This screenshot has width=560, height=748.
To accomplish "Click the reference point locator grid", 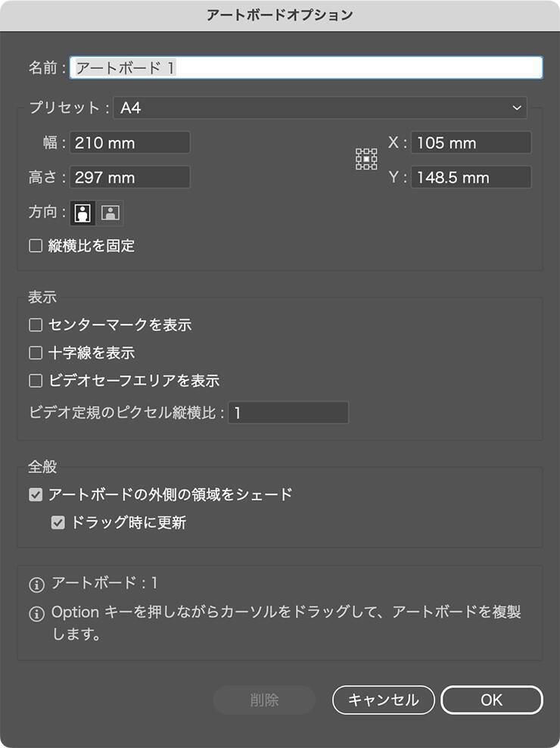I will (366, 159).
